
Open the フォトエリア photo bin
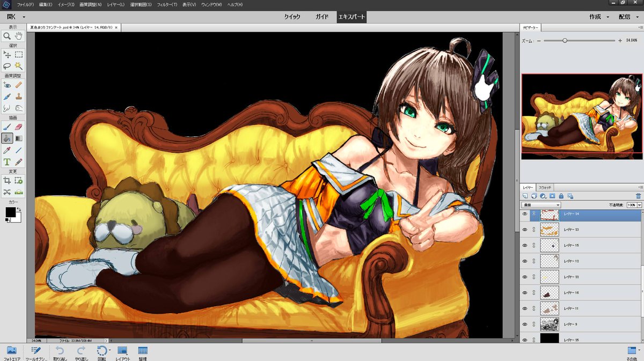11,352
